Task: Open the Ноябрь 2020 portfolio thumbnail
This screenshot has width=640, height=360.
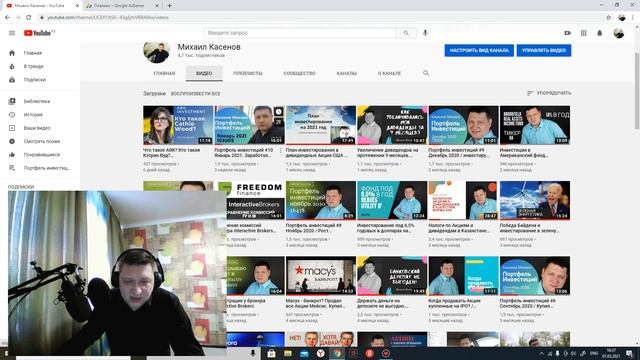Action: (x=321, y=200)
